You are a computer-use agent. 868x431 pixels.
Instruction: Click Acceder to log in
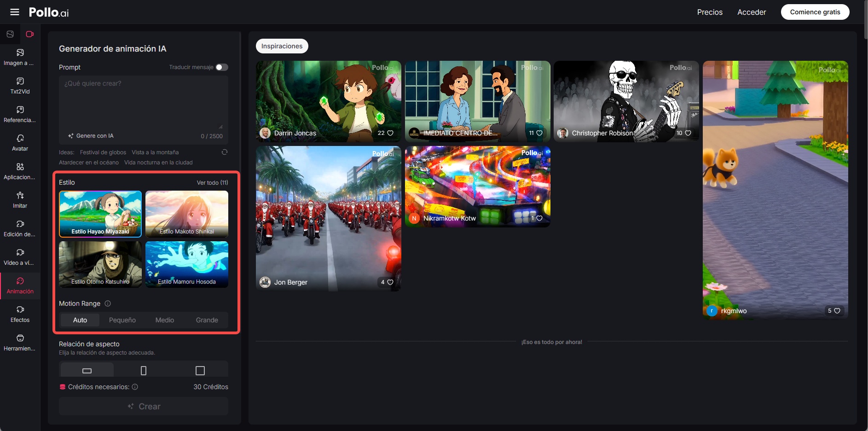(752, 12)
